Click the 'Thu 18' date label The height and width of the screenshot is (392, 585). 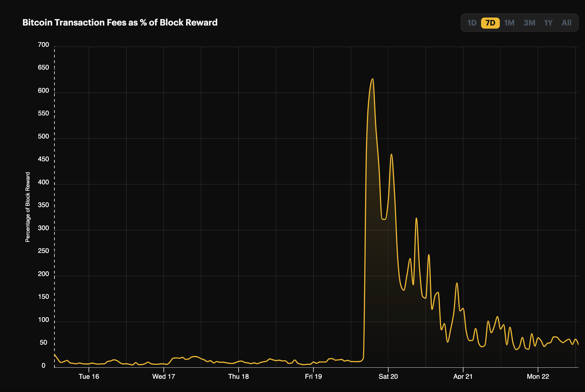click(x=238, y=376)
